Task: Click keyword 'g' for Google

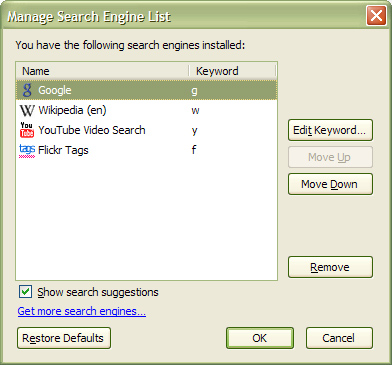Action: point(194,91)
